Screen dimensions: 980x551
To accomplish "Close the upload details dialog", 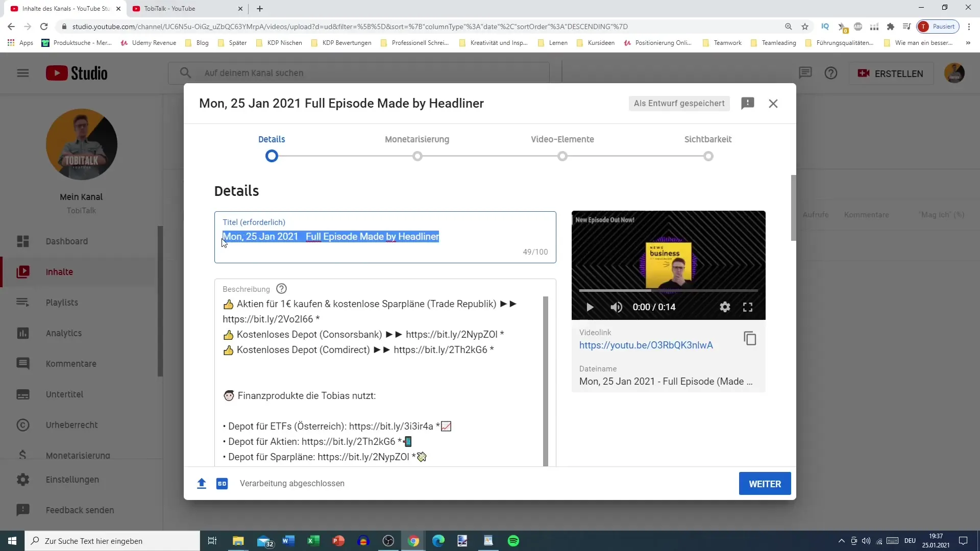I will click(773, 104).
